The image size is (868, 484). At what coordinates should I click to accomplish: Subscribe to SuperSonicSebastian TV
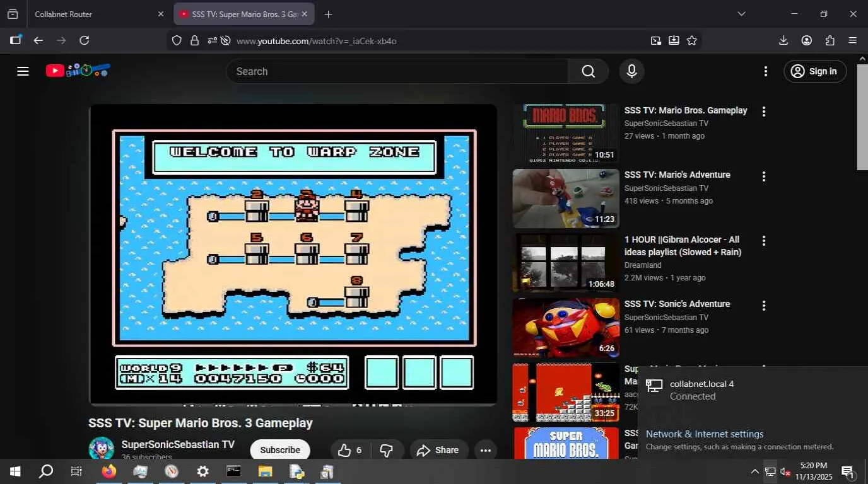[280, 450]
